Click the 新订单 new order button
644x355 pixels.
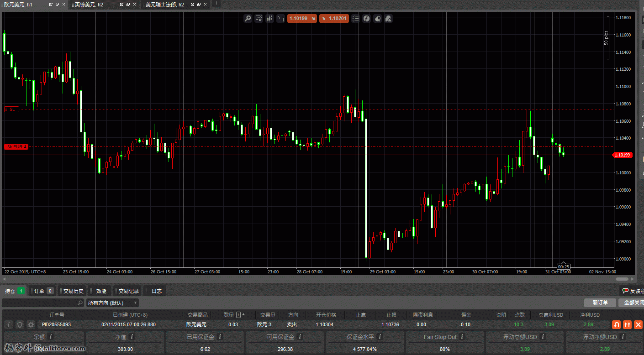600,303
